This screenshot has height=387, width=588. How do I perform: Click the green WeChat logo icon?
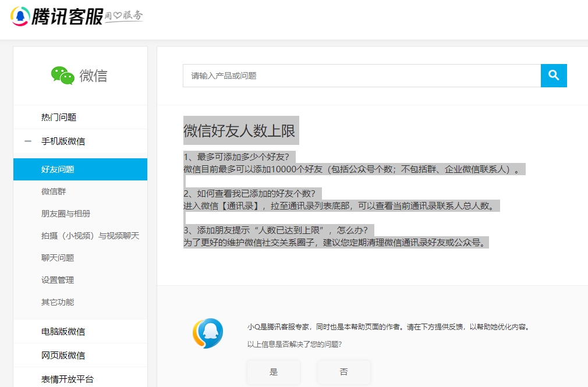click(x=63, y=76)
